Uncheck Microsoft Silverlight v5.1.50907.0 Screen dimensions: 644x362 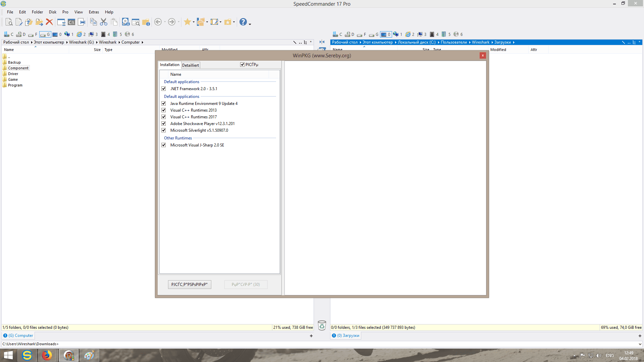pyautogui.click(x=164, y=130)
